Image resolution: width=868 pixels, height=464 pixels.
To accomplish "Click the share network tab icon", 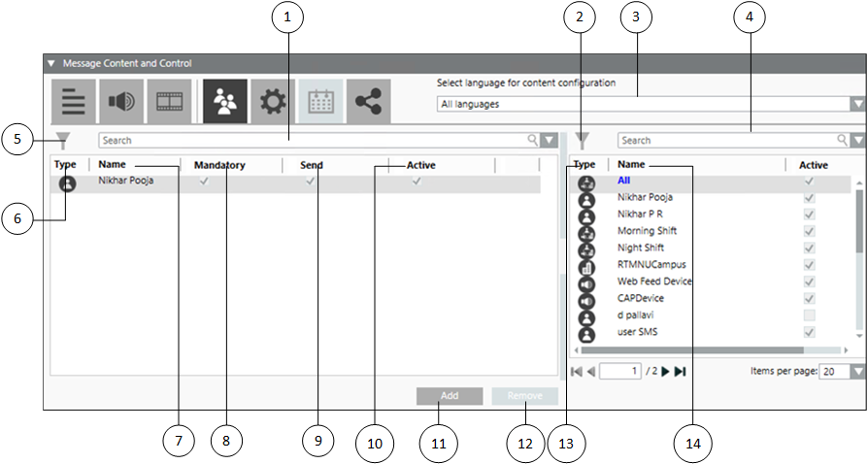I will coord(369,102).
